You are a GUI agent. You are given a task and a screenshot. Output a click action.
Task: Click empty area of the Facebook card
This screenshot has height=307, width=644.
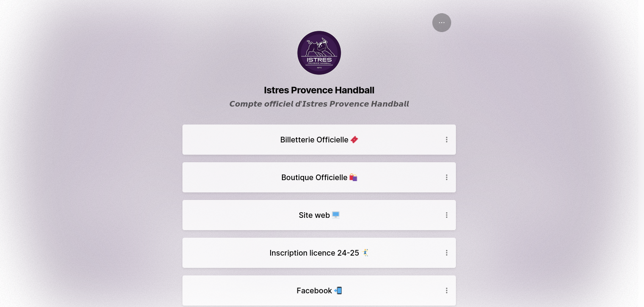point(236,290)
